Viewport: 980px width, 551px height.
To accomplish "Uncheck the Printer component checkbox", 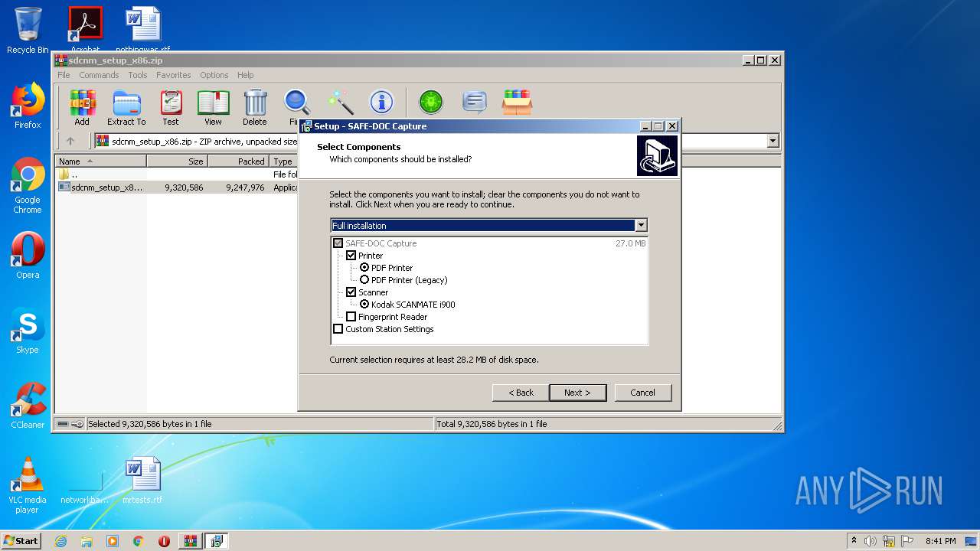I will pos(351,256).
